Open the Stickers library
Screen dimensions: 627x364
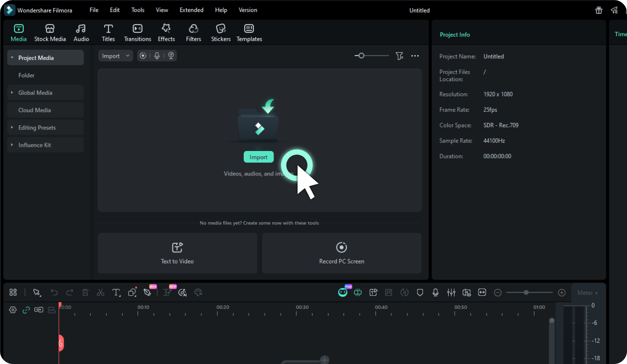(220, 32)
